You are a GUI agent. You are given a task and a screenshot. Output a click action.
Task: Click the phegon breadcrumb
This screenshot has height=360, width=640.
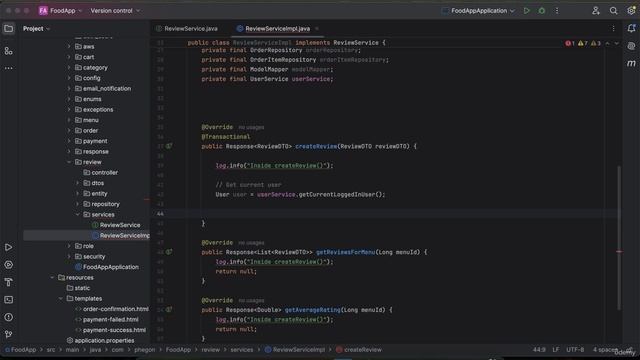144,350
